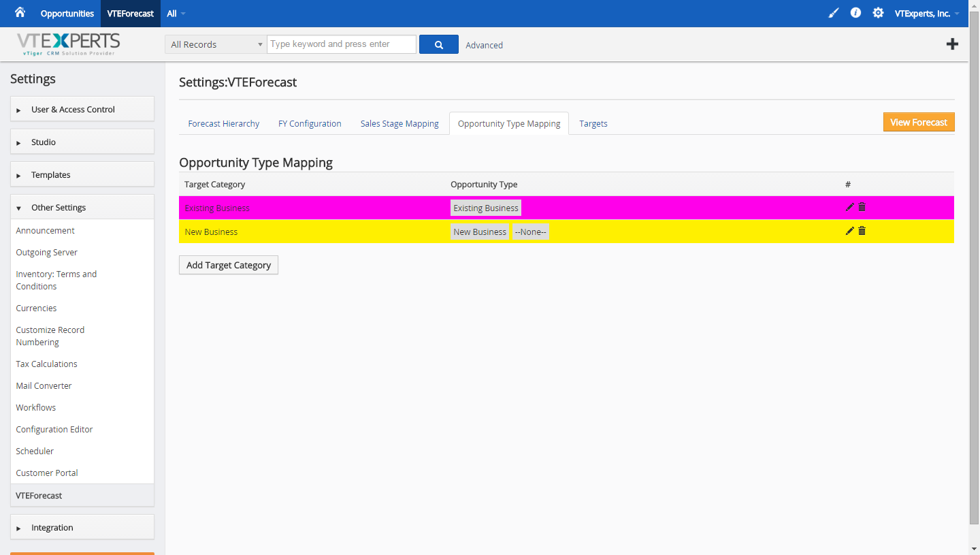Open the theme paintbrush icon

[x=834, y=13]
